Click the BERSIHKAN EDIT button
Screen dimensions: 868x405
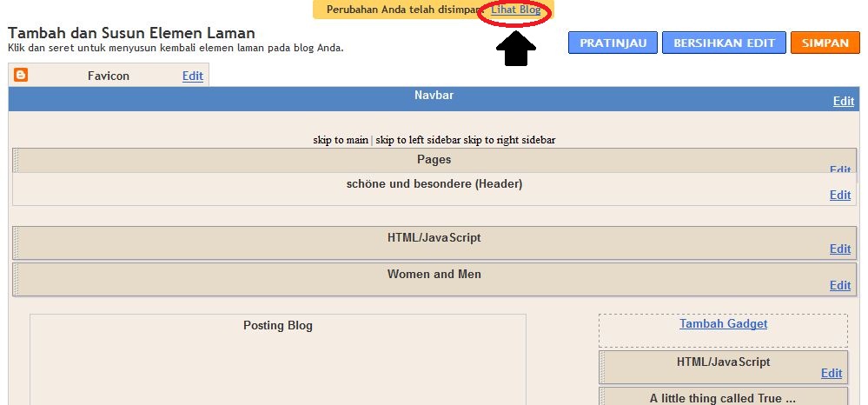click(x=724, y=43)
